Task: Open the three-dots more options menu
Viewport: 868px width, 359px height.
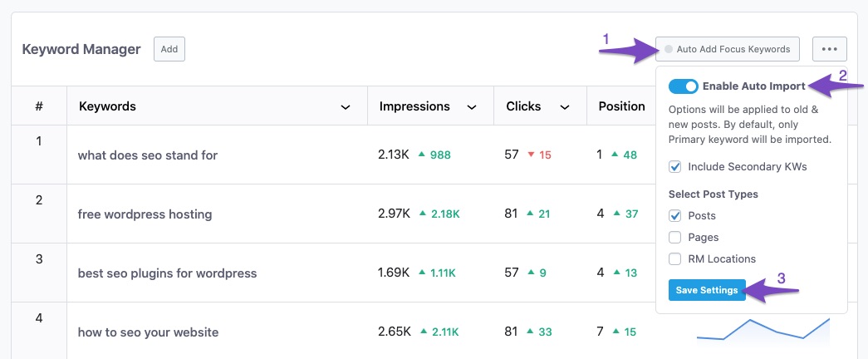Action: click(830, 49)
